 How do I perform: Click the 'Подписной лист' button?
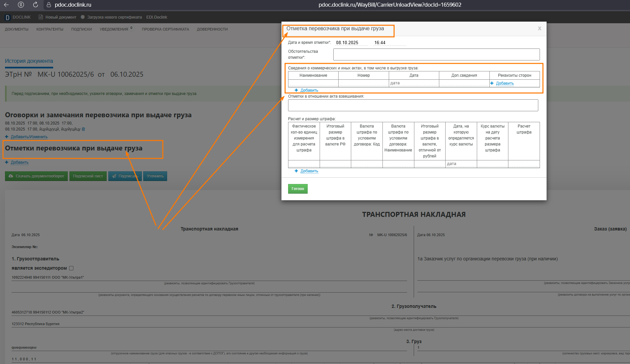(88, 176)
